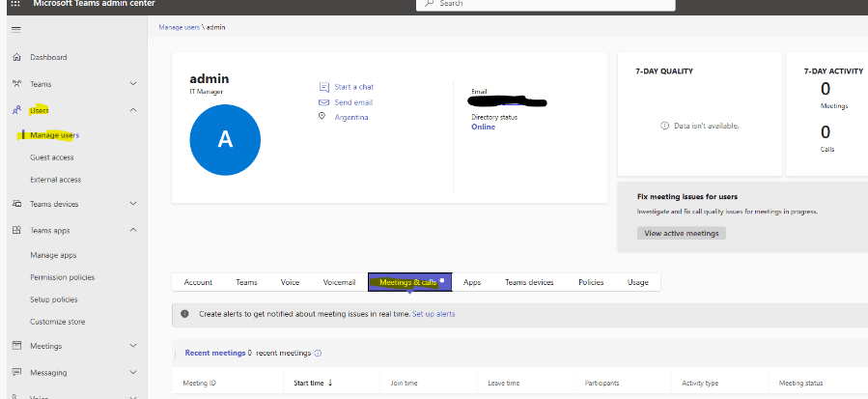Expand the Teams devices chevron
The width and height of the screenshot is (868, 399).
[x=133, y=204]
